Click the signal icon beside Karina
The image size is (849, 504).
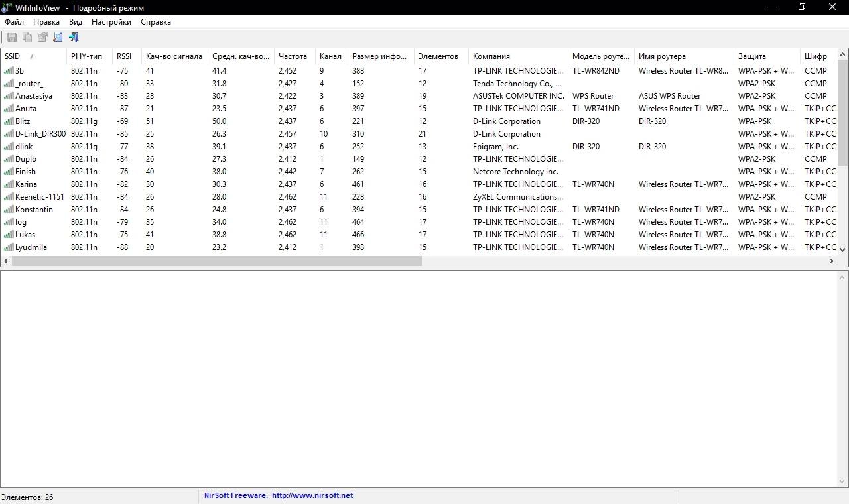pyautogui.click(x=9, y=184)
